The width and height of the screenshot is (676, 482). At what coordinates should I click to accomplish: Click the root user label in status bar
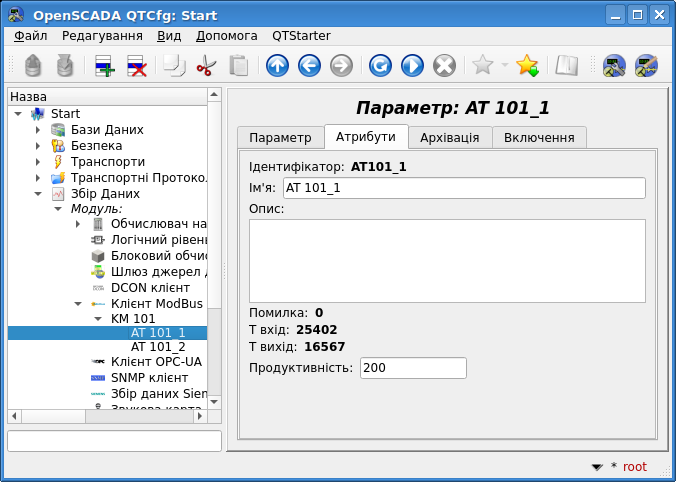634,466
